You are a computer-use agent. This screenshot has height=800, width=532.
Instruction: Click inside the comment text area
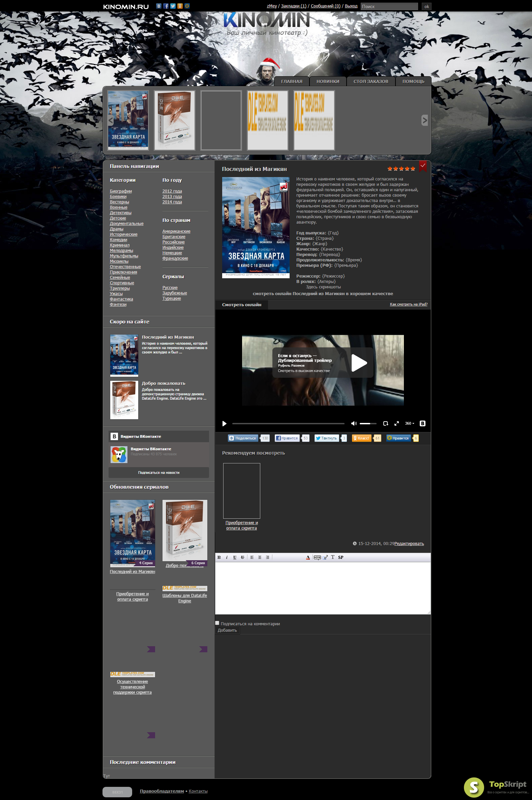323,588
